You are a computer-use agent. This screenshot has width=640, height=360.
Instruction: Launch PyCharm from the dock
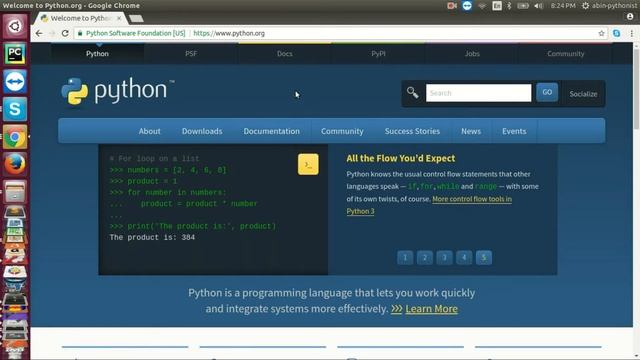15,54
